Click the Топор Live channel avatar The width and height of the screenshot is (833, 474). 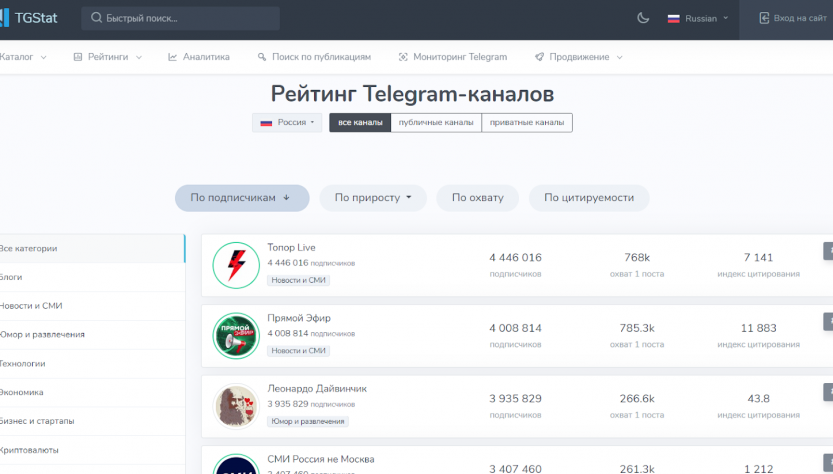click(236, 265)
